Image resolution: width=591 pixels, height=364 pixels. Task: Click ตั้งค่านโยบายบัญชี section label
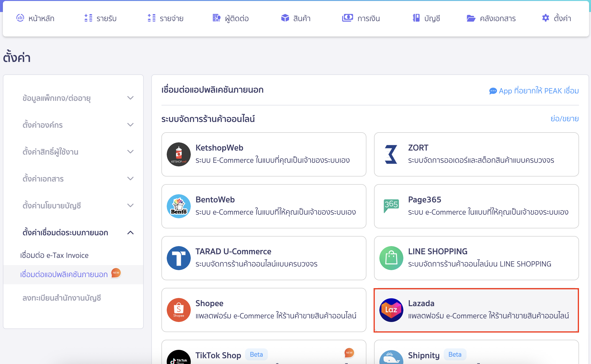(x=52, y=206)
